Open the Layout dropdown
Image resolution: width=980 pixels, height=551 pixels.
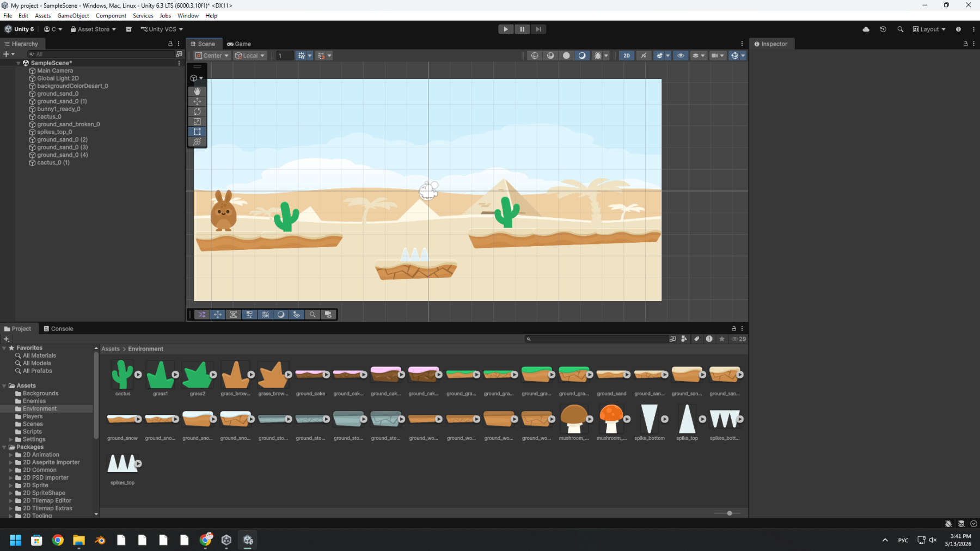coord(929,29)
